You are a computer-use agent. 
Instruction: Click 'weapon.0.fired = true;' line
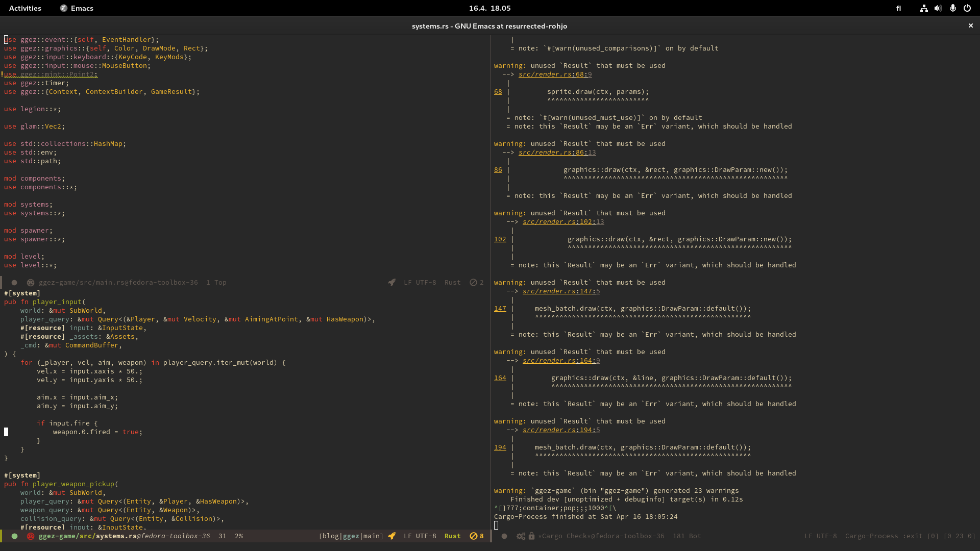98,432
